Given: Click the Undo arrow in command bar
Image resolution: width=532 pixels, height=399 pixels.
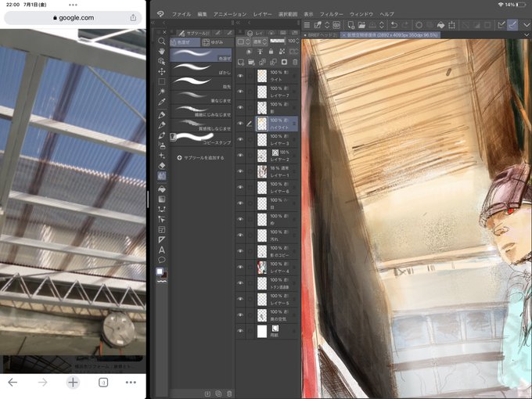Looking at the screenshot, I should [394, 25].
